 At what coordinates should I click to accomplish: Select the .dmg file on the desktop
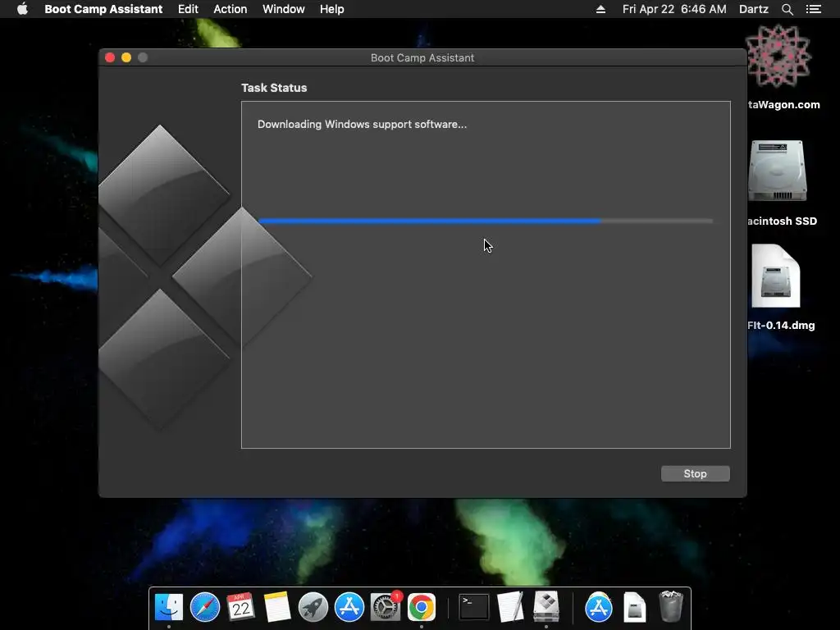tap(776, 276)
